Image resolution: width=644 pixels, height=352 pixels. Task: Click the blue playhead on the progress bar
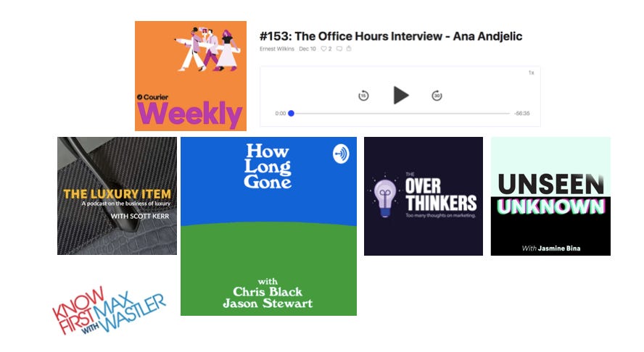[x=292, y=113]
